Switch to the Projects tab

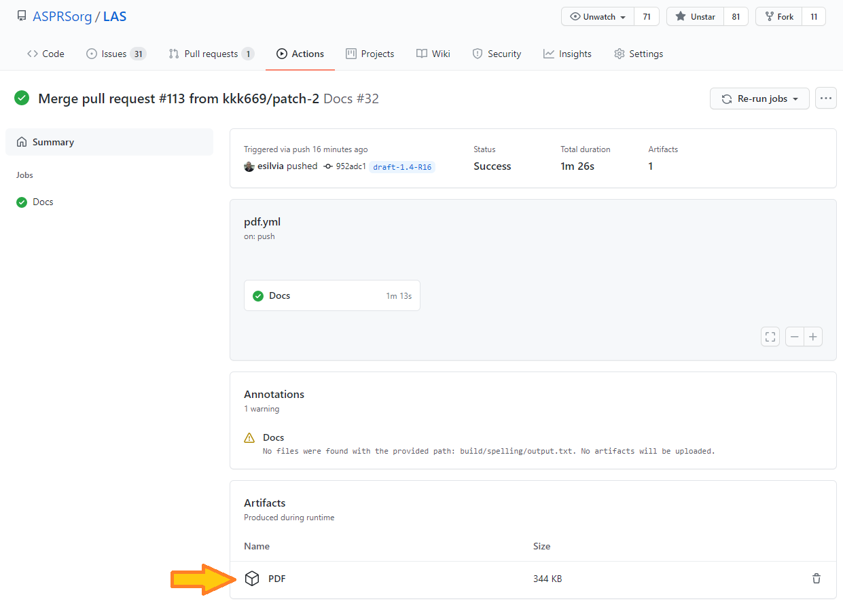point(370,54)
